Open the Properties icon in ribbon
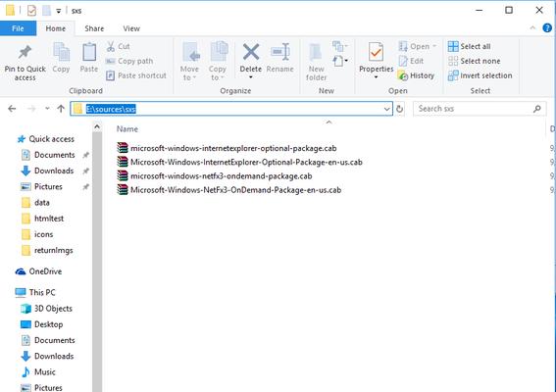The image size is (556, 392). [x=376, y=53]
